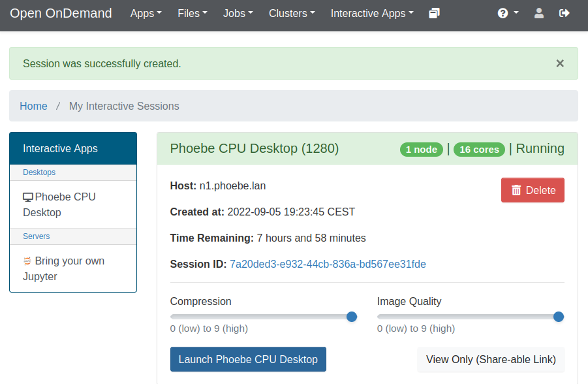Viewport: 588px width, 384px height.
Task: Open the session ID link
Action: coord(328,264)
